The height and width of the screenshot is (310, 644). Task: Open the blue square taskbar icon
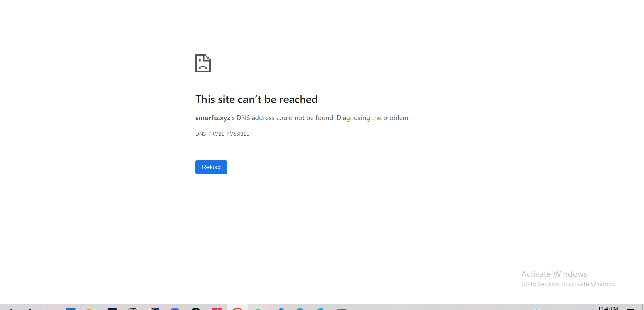click(71, 309)
